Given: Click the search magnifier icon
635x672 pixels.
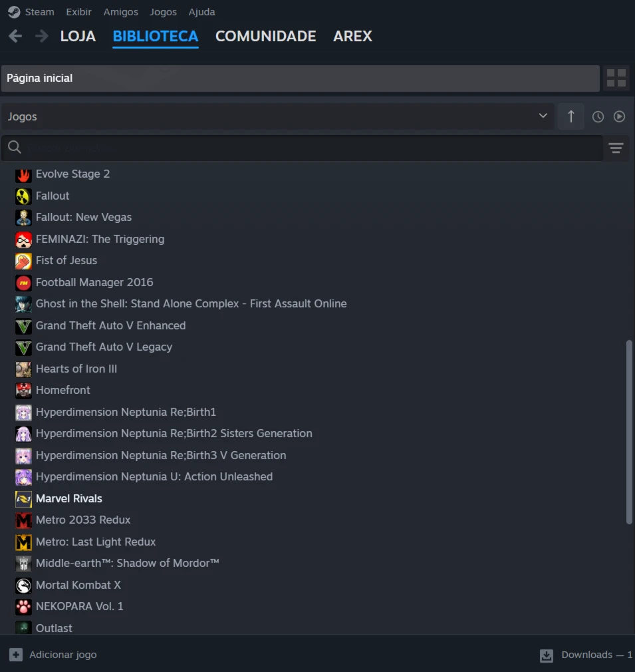Looking at the screenshot, I should (14, 147).
